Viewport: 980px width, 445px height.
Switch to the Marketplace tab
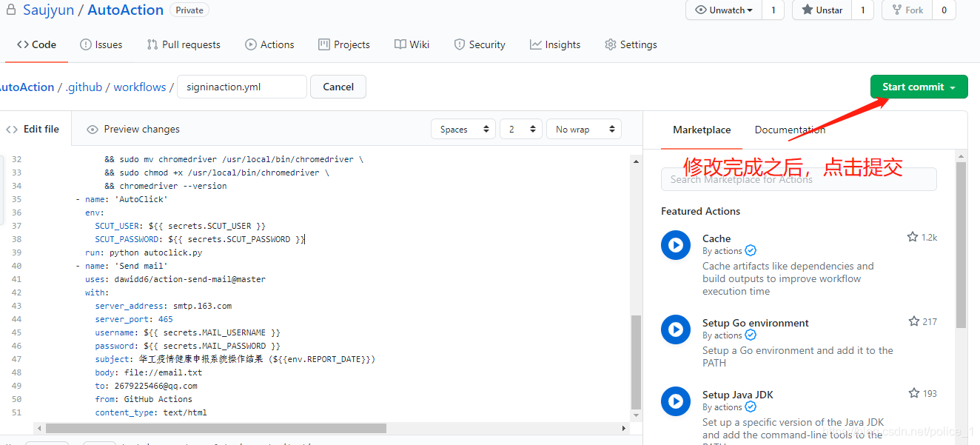[702, 130]
